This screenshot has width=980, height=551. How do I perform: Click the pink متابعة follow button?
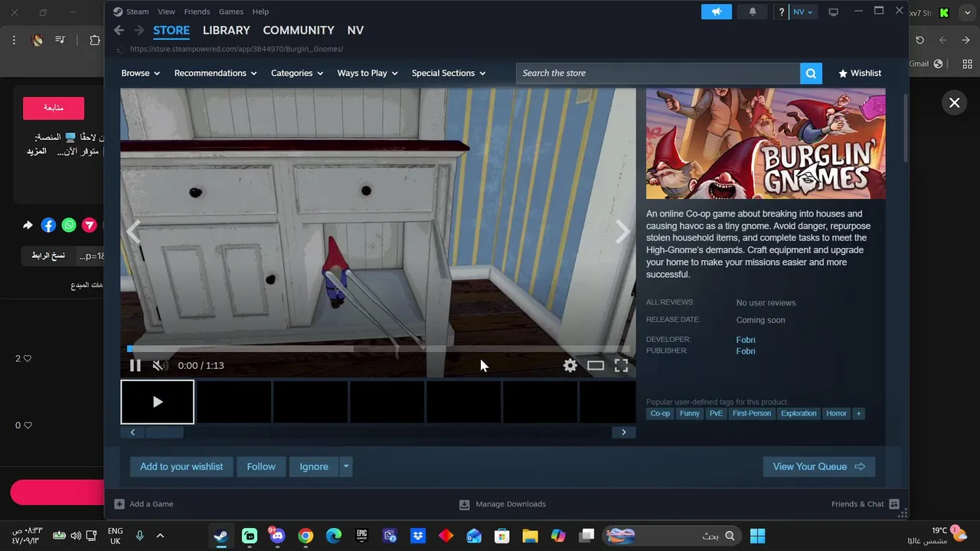tap(54, 108)
